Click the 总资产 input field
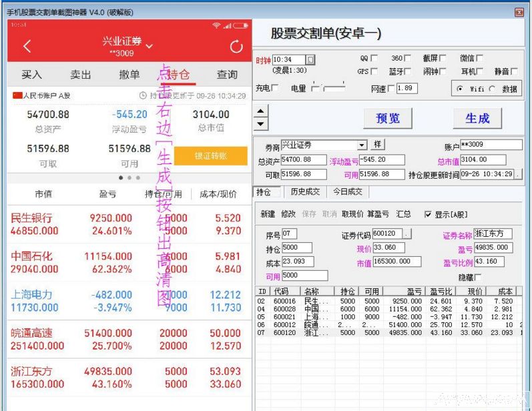This screenshot has height=411, width=532. pyautogui.click(x=304, y=159)
